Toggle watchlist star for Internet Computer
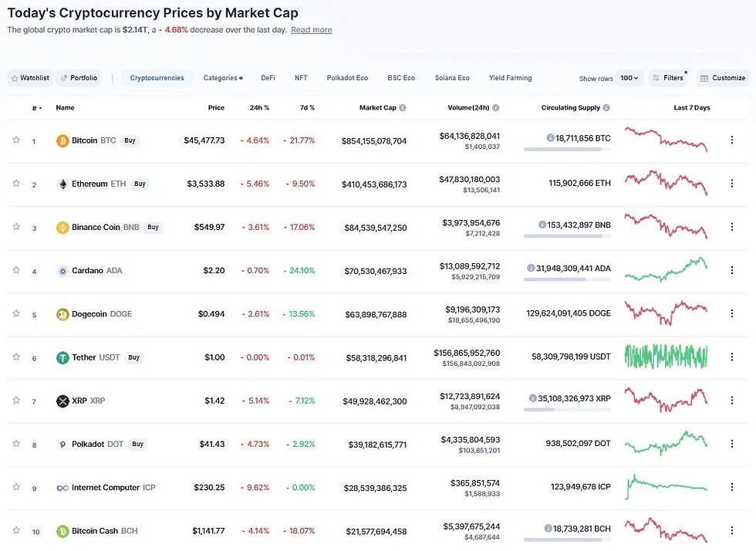Screen dimensions: 756x551 [x=16, y=487]
